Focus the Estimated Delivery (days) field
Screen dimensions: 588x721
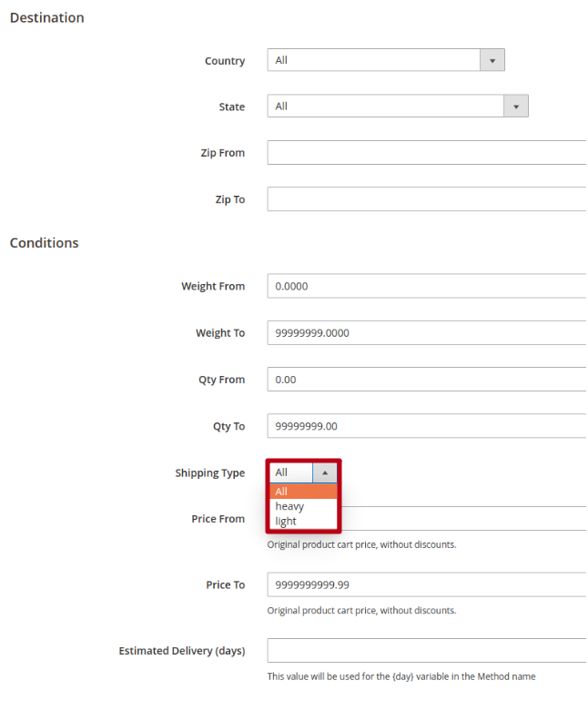tap(426, 651)
